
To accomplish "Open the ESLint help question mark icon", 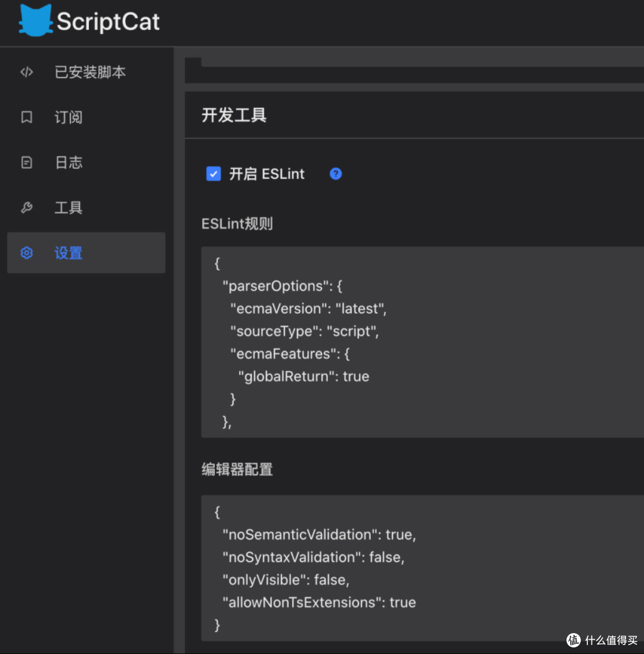I will click(336, 174).
